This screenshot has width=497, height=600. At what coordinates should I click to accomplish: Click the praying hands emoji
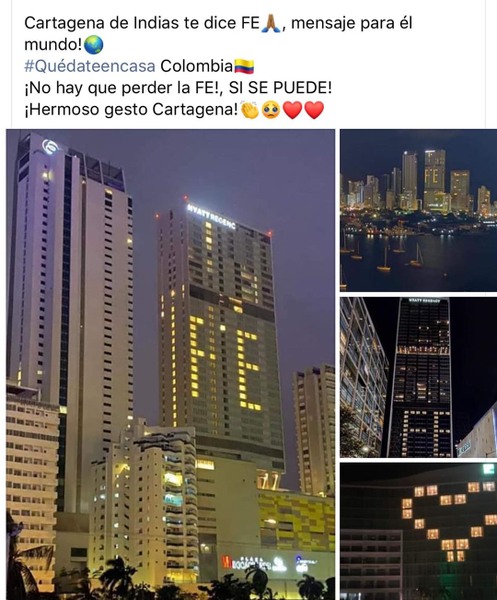[x=271, y=23]
